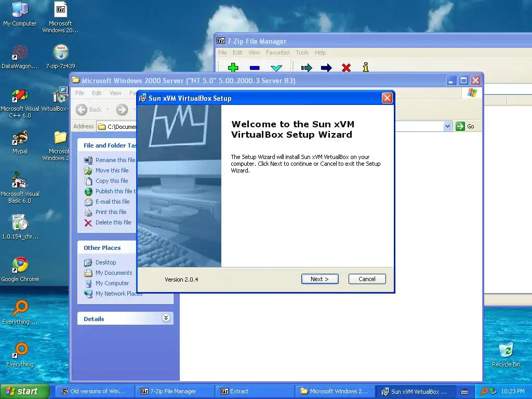Click the Go button in Explorer

click(x=465, y=126)
